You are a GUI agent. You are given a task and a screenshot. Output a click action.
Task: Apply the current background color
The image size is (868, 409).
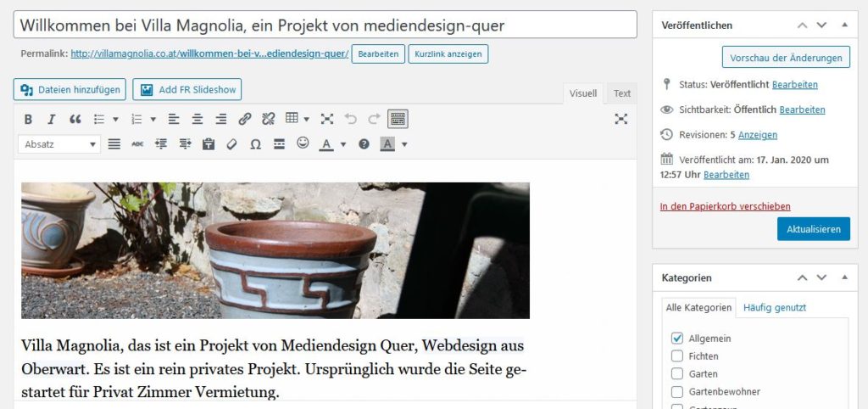[387, 144]
